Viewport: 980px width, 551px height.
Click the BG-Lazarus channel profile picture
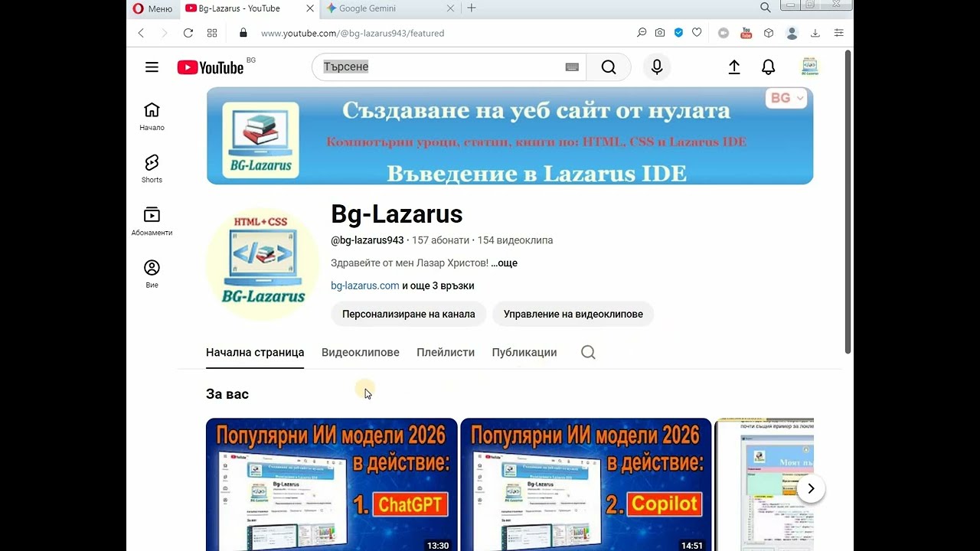pyautogui.click(x=263, y=263)
